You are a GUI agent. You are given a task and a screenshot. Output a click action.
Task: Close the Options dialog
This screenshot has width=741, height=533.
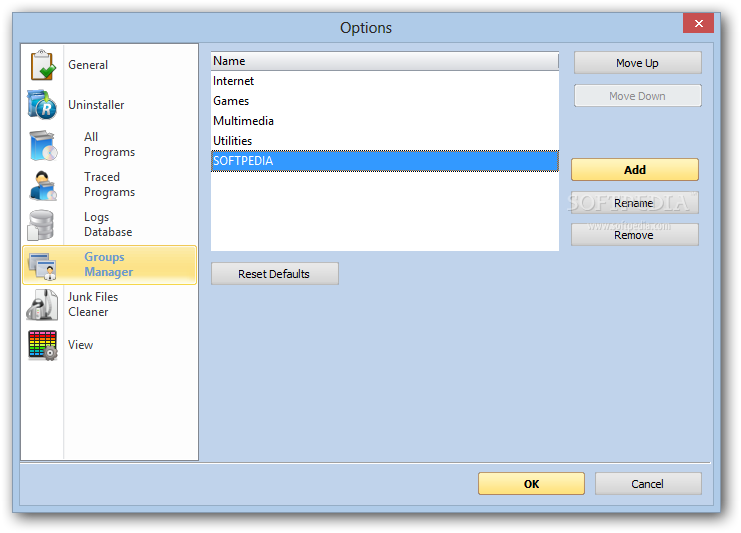click(x=698, y=23)
